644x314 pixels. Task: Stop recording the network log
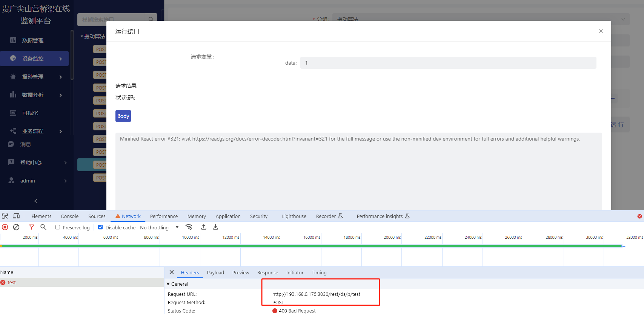click(x=5, y=227)
